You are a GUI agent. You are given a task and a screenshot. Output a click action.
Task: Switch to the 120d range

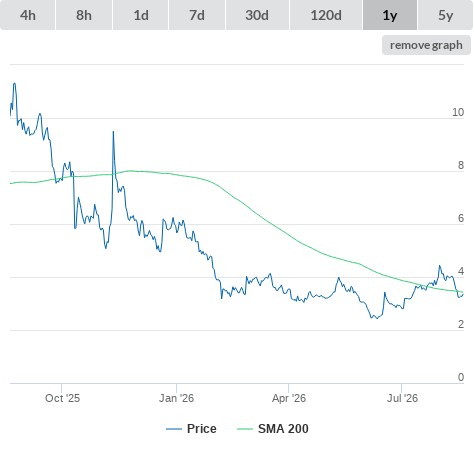[326, 15]
